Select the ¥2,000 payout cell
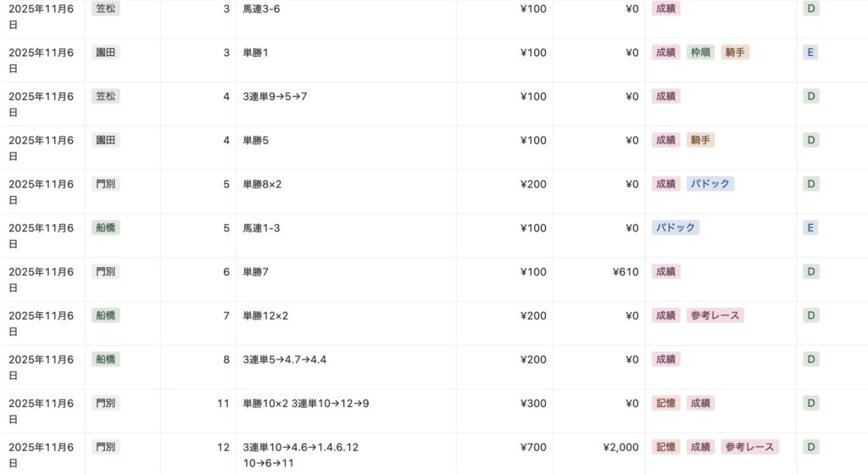 (x=620, y=447)
